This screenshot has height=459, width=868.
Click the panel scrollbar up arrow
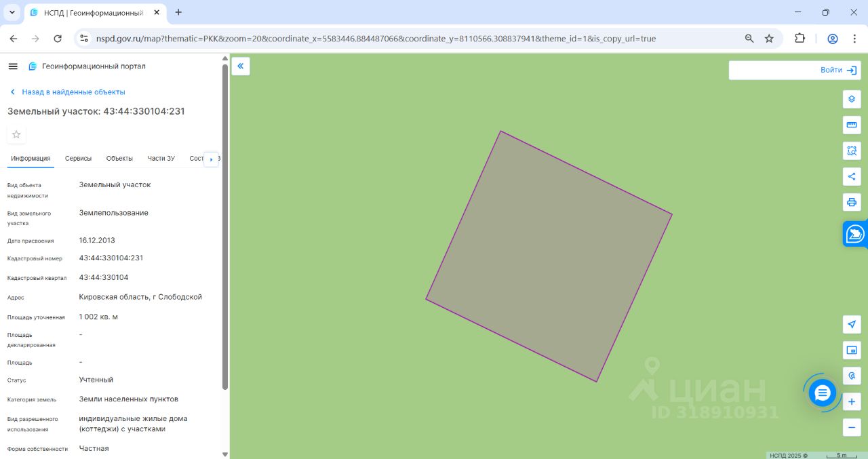(225, 59)
